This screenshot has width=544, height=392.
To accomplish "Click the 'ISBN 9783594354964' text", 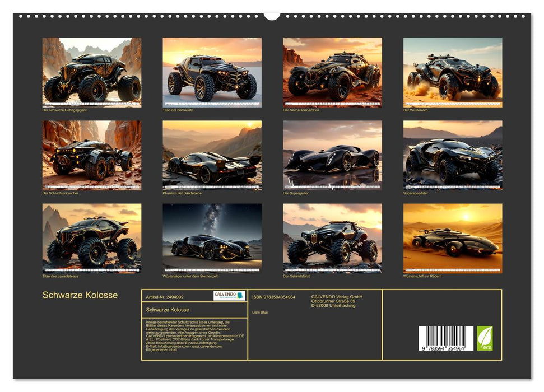I will 274,297.
